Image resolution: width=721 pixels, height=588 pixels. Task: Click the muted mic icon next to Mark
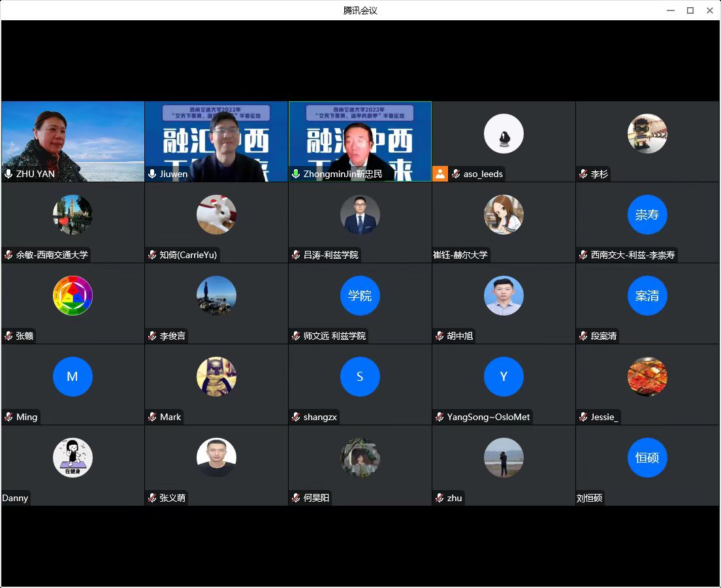(x=152, y=417)
